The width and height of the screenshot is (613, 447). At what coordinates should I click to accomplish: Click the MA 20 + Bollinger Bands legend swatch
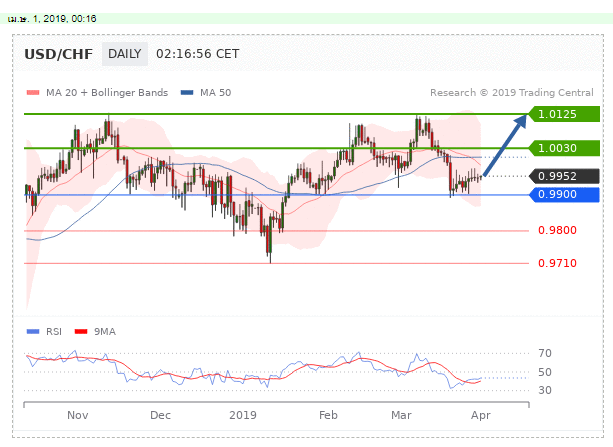[33, 93]
